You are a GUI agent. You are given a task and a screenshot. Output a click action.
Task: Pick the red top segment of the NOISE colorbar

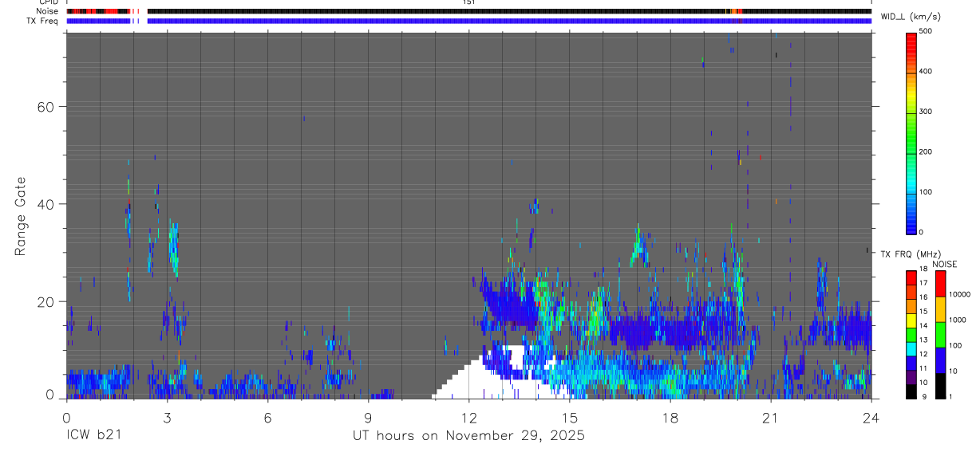pos(940,283)
